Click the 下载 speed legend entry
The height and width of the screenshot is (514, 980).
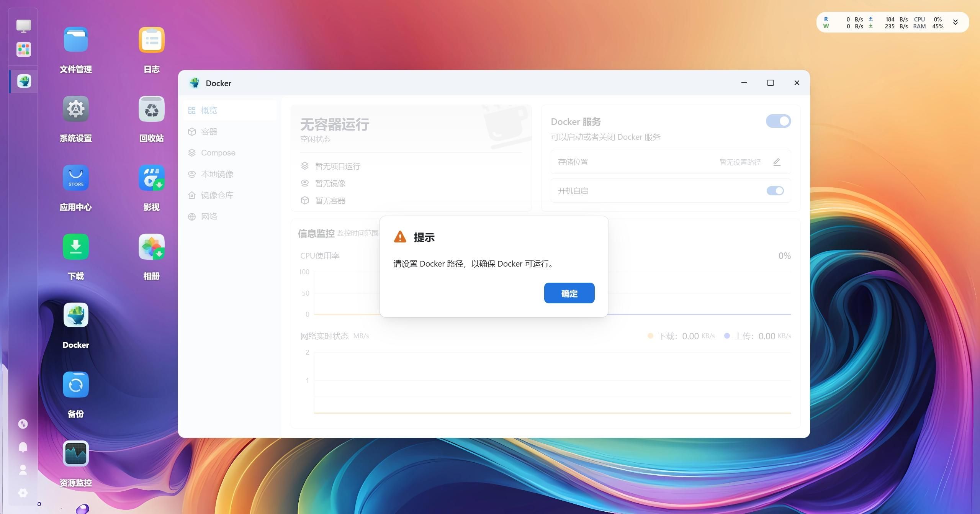(681, 336)
